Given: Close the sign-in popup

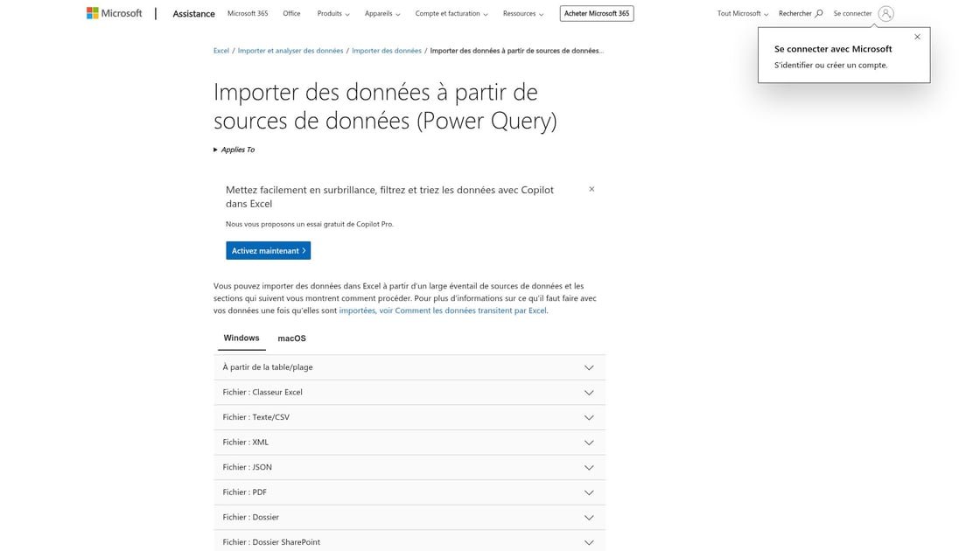Looking at the screenshot, I should pos(918,37).
